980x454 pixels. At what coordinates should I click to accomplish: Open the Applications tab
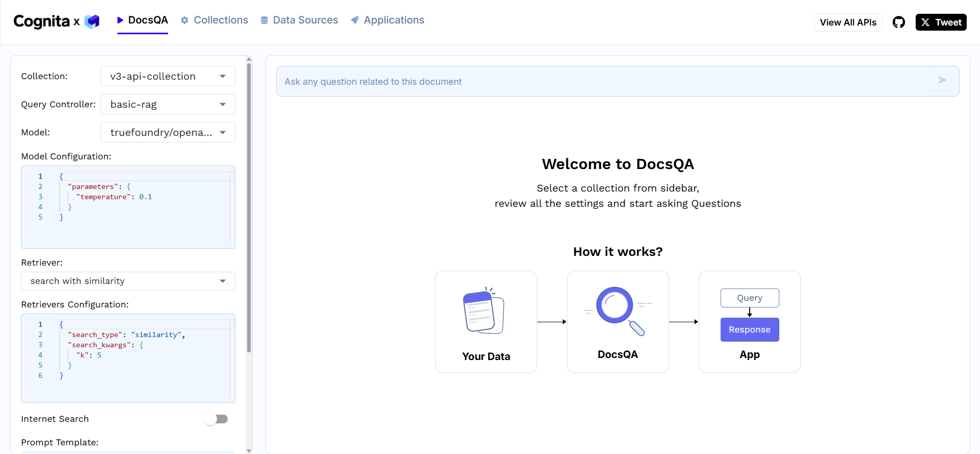coord(388,20)
